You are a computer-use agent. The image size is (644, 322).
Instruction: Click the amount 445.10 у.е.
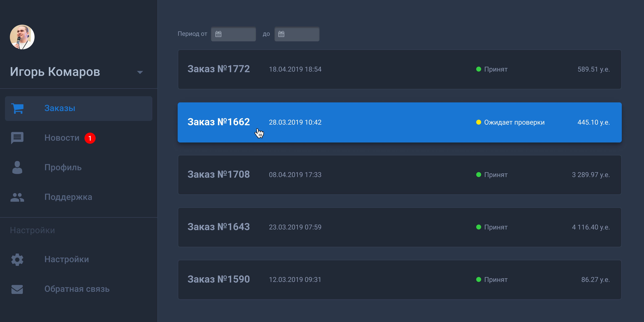594,122
